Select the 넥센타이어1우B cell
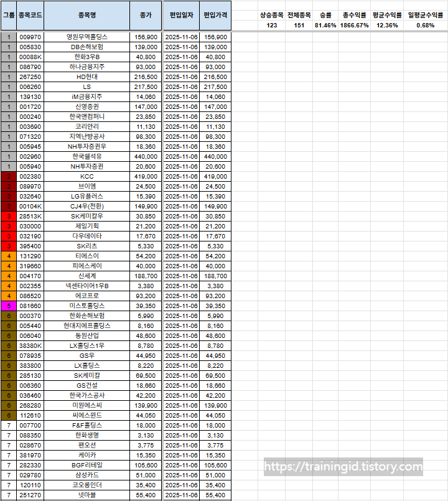The image size is (448, 501). (x=87, y=286)
